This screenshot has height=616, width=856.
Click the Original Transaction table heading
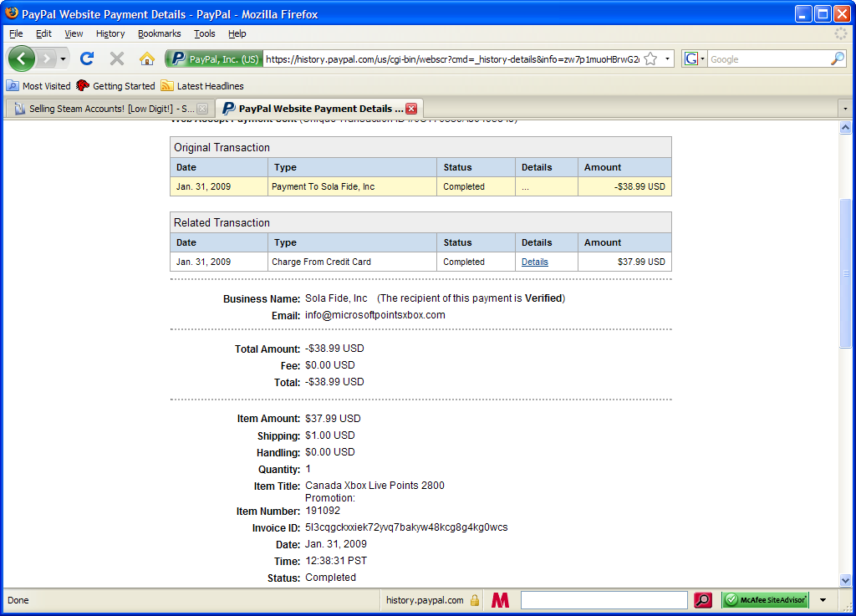tap(222, 147)
